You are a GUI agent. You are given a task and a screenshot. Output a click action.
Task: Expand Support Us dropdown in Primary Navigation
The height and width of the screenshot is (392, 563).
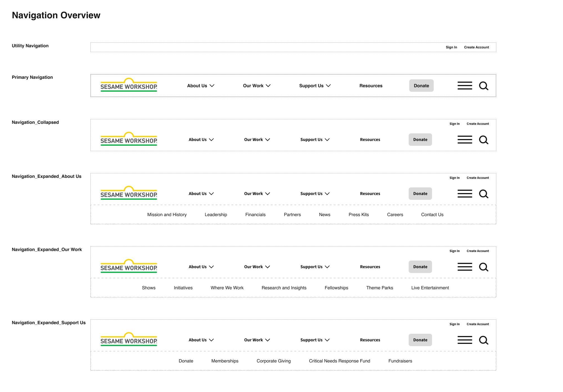[x=315, y=86]
